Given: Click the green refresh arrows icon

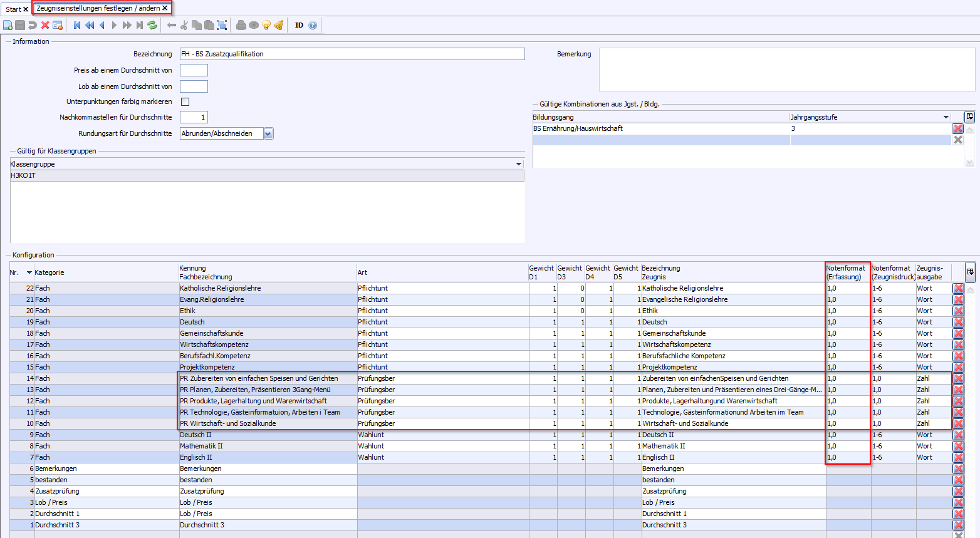Looking at the screenshot, I should coord(152,25).
